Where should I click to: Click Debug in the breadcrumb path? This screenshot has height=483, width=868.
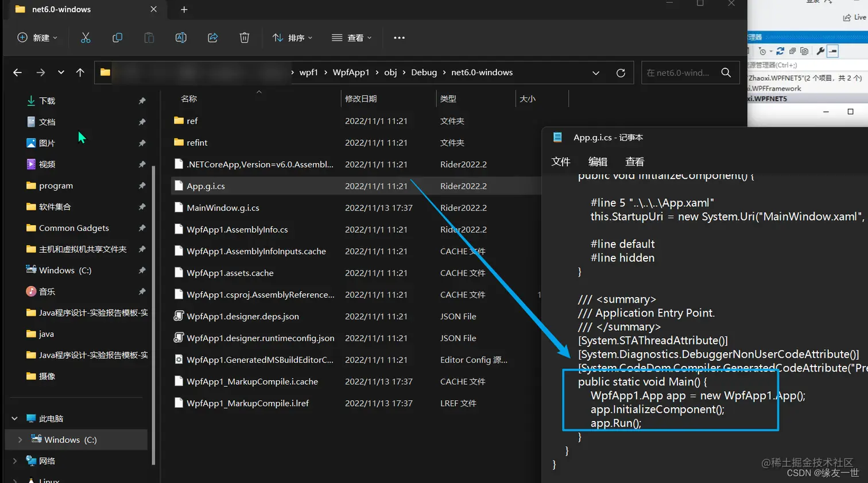pos(424,72)
